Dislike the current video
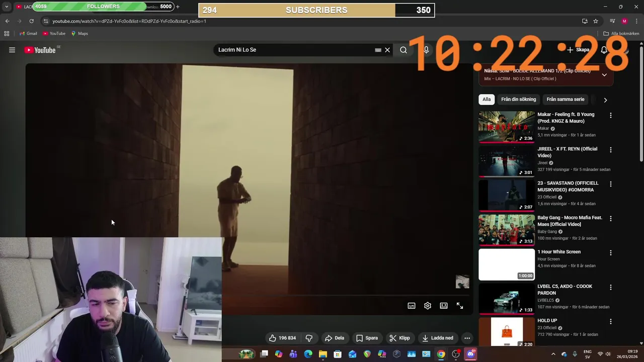This screenshot has width=644, height=362. pos(309,338)
